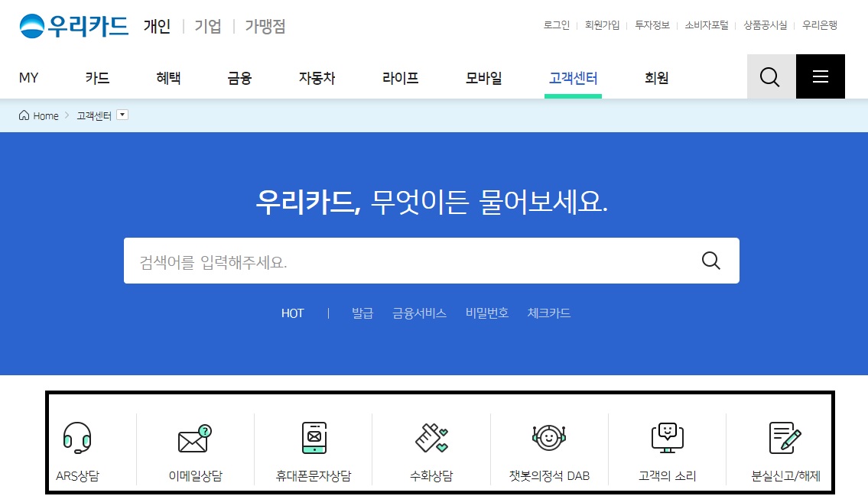Select the 라이프 menu
The width and height of the screenshot is (868, 496).
[x=400, y=77]
